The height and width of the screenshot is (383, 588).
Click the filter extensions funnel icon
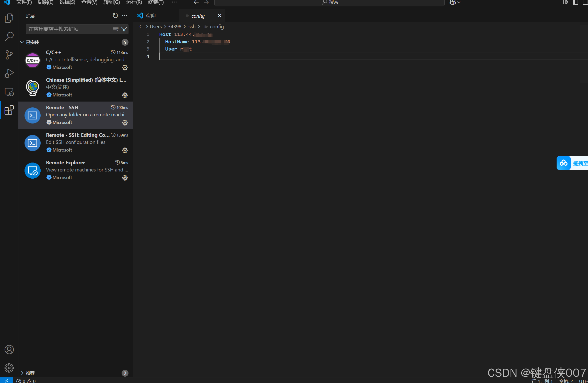pos(124,29)
